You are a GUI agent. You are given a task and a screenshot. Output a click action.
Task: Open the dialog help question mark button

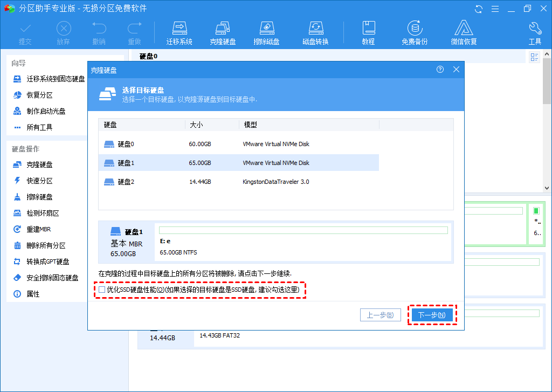(x=440, y=70)
